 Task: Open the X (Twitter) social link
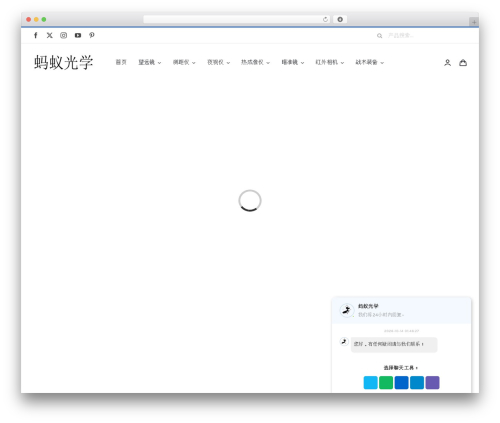point(49,35)
